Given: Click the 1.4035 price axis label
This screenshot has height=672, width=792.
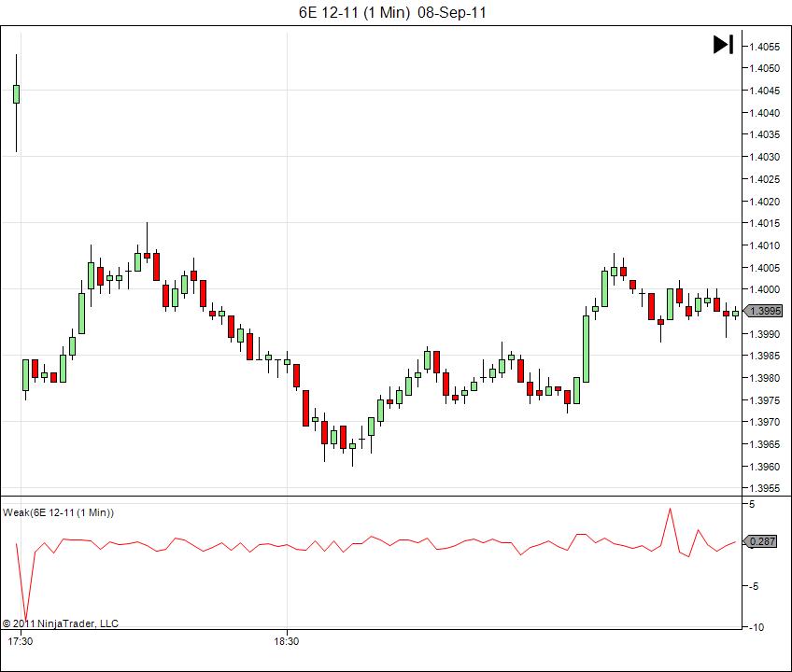Looking at the screenshot, I should pos(764,134).
